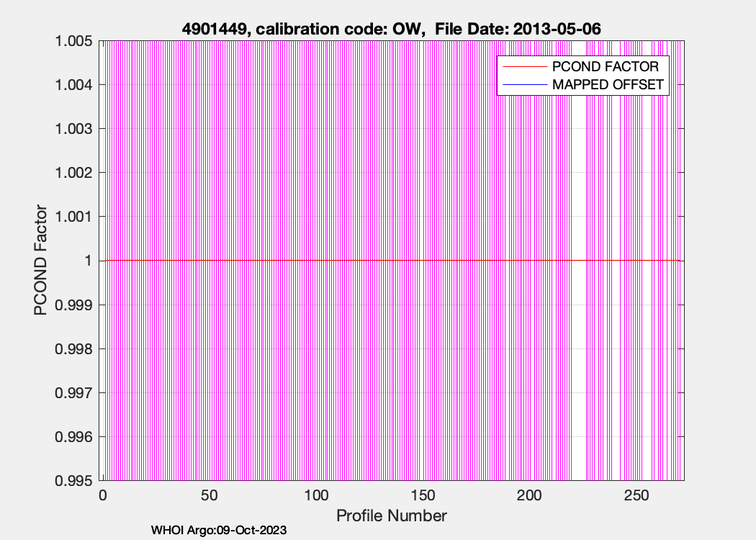This screenshot has height=540, width=756.
Task: Click the Profile Number x-axis label
Action: click(x=391, y=516)
